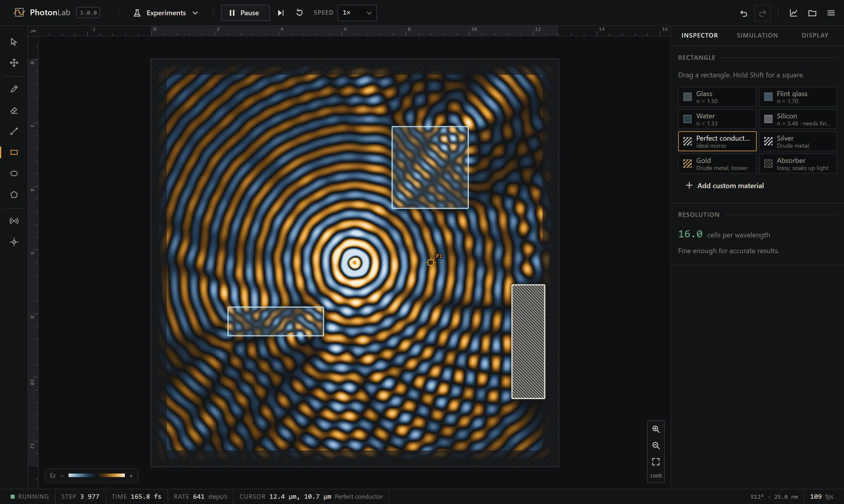
Task: Choose the eraser tool
Action: click(x=14, y=110)
